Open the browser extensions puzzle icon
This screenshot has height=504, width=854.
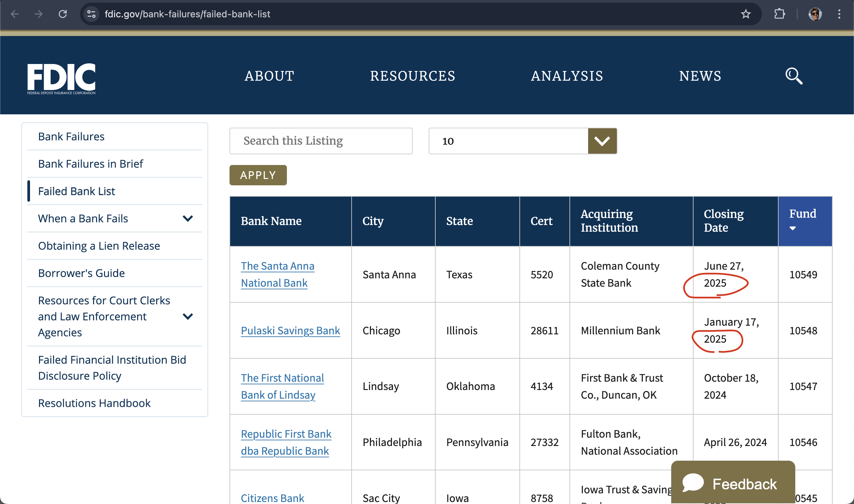point(779,14)
